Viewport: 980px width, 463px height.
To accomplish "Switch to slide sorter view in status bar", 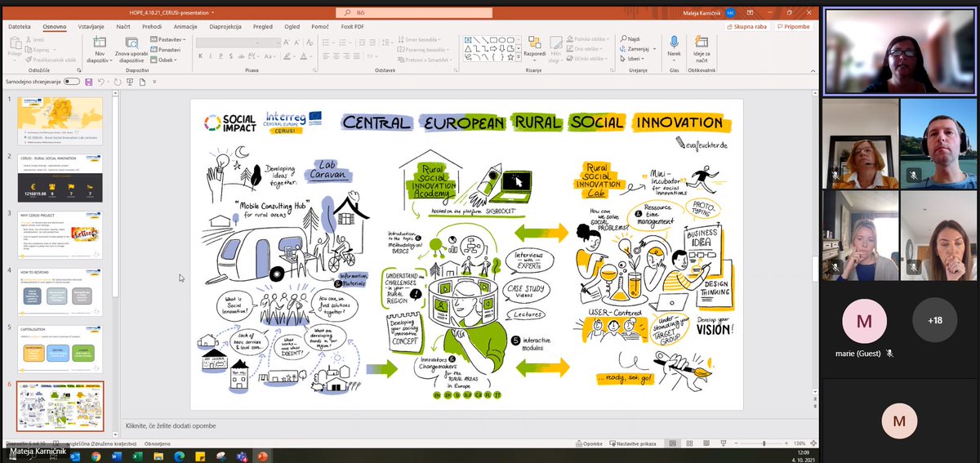I will [x=688, y=443].
